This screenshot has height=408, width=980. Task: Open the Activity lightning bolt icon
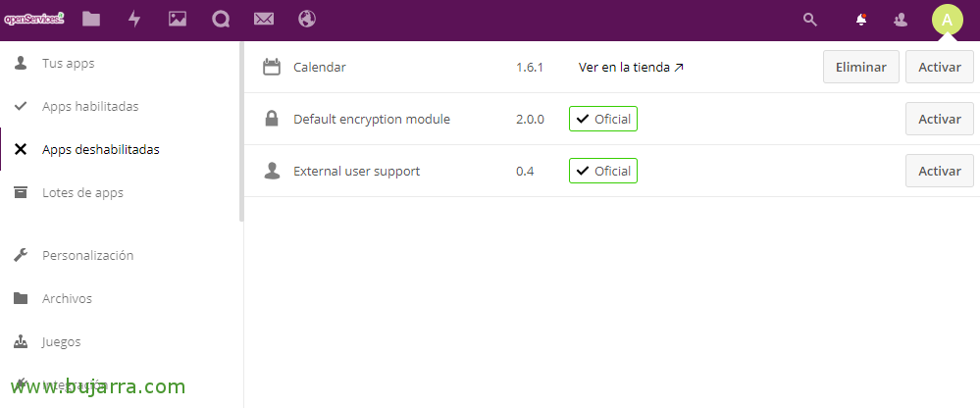(x=134, y=19)
